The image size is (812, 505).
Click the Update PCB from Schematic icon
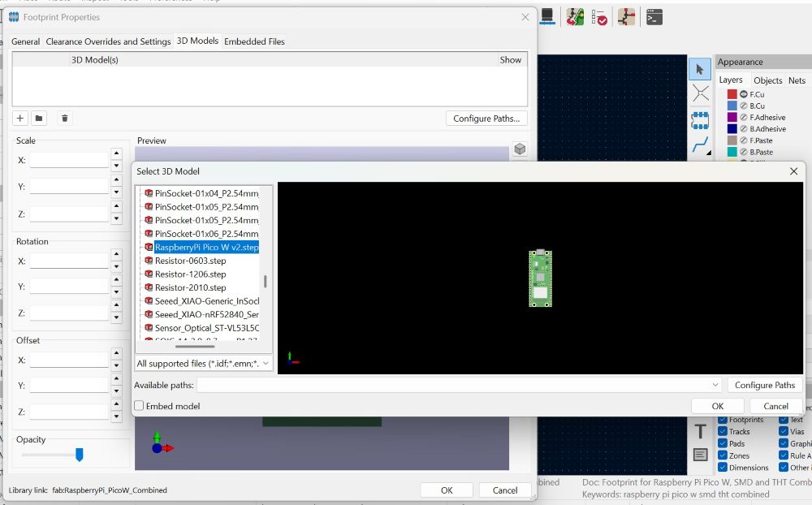(575, 17)
